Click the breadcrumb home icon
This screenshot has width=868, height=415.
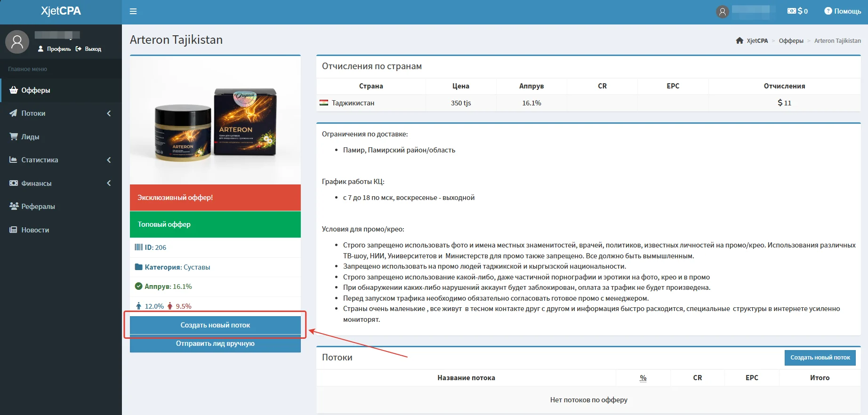pos(740,40)
